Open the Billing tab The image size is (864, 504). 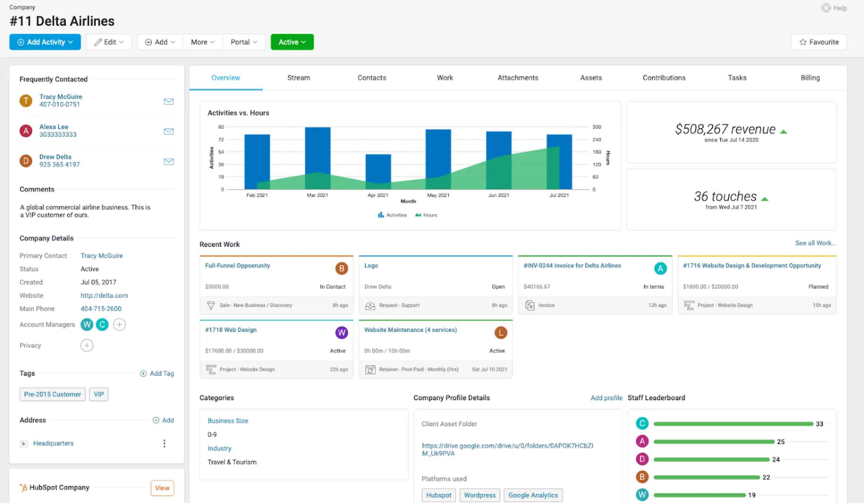[810, 78]
